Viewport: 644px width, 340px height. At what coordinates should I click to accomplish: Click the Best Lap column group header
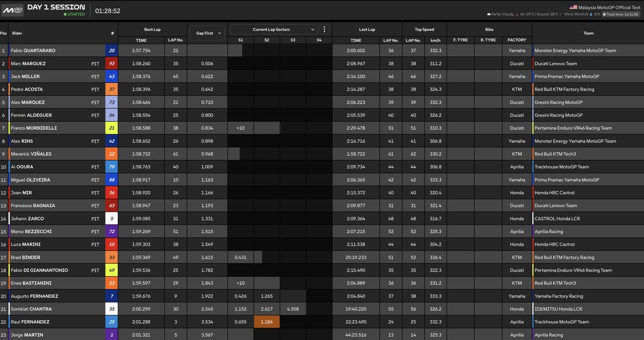coord(152,30)
